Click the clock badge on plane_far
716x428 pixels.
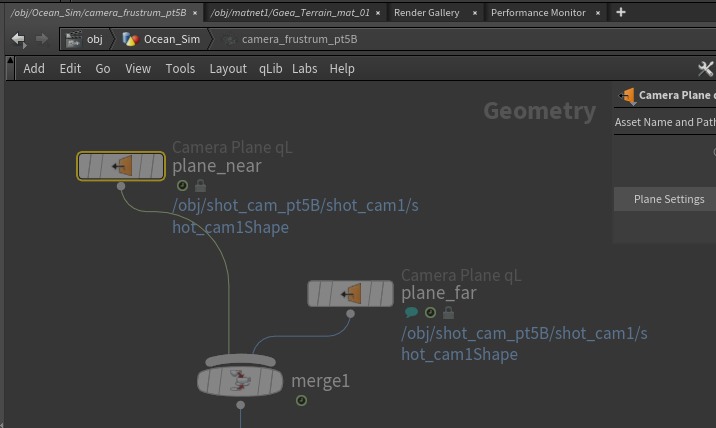[x=430, y=313]
